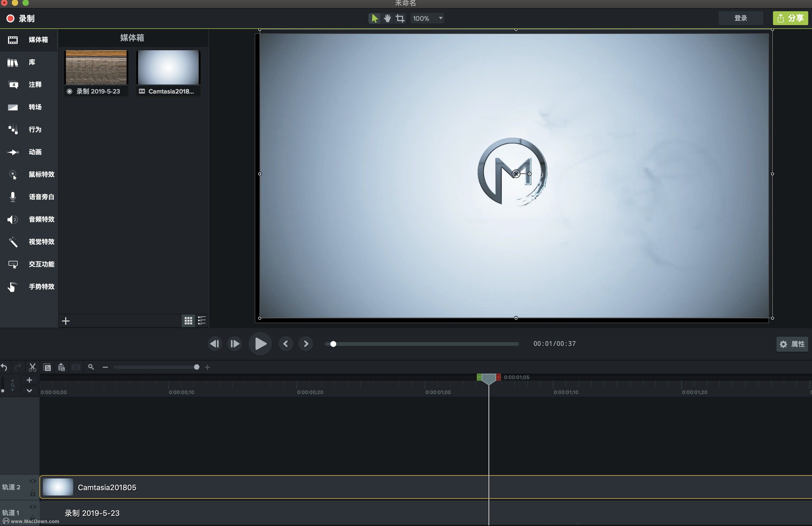This screenshot has width=812, height=526.
Task: Click the canvas rotation handle near the center
Action: (x=529, y=174)
